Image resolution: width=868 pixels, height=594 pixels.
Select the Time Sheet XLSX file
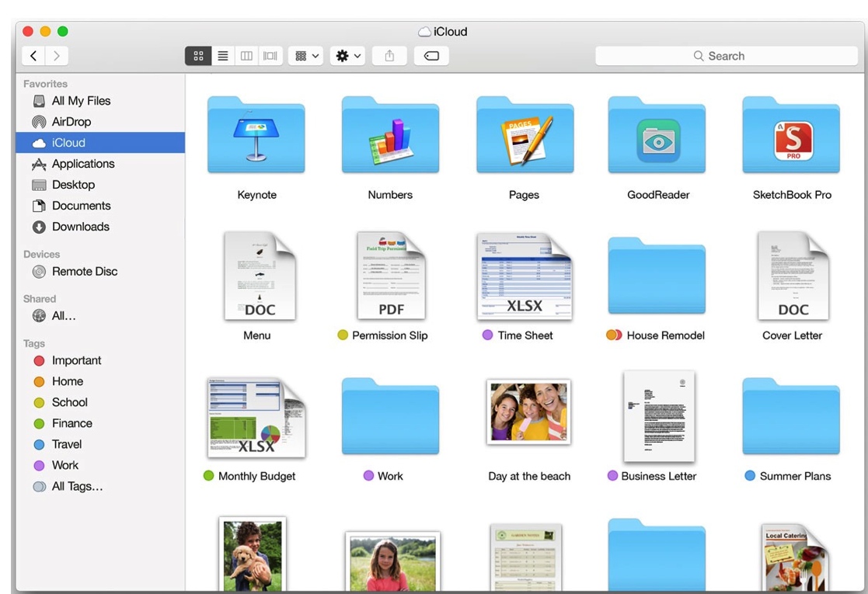525,276
